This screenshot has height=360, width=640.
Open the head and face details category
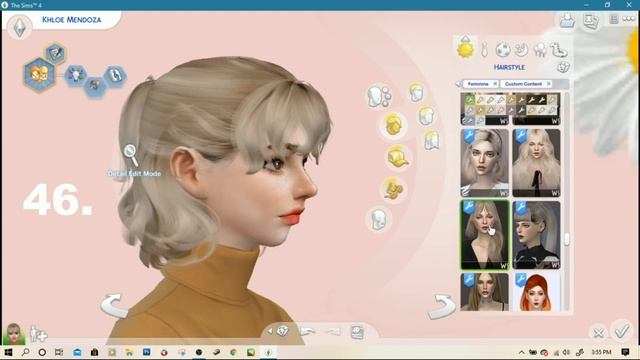coord(379,97)
